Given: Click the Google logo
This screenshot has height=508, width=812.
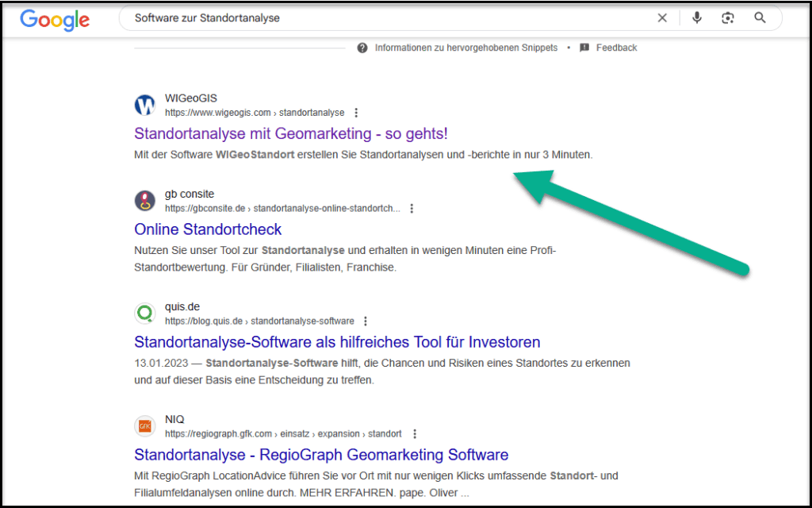Looking at the screenshot, I should (55, 19).
